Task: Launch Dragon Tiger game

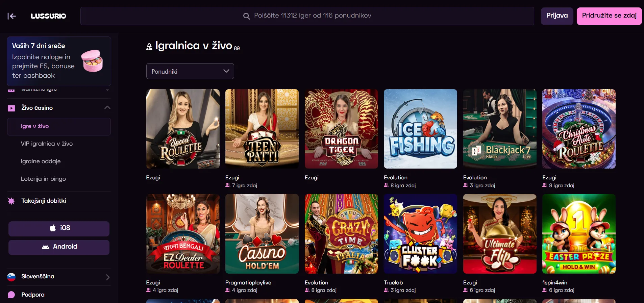Action: coord(341,129)
